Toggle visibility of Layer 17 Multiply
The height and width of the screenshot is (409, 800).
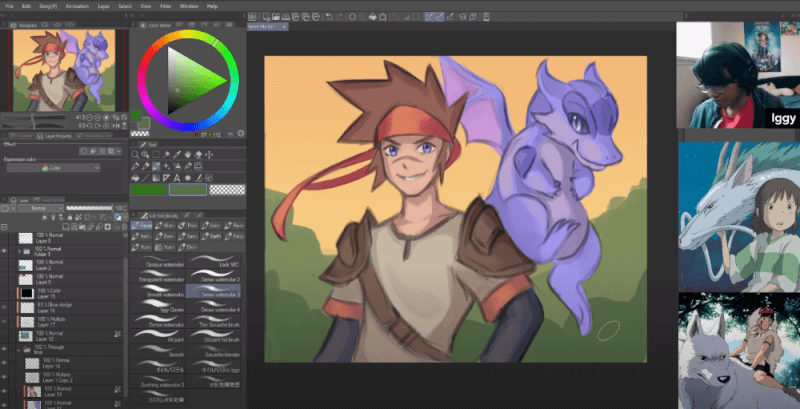point(4,321)
